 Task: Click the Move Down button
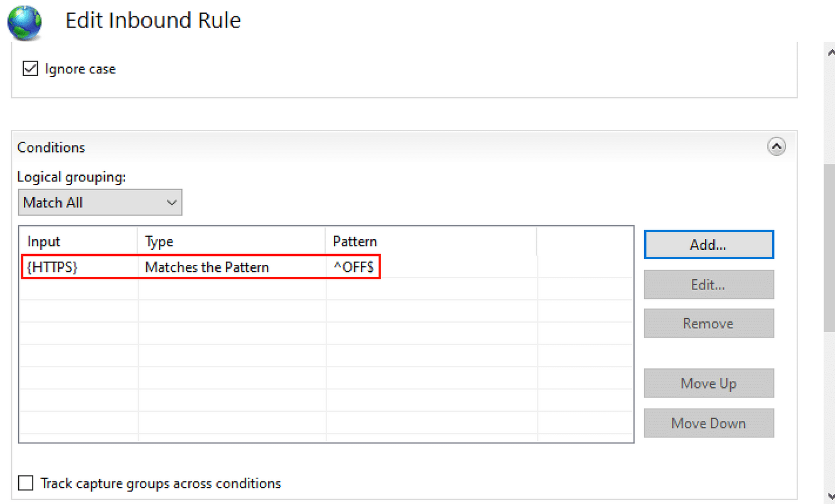[x=709, y=424]
